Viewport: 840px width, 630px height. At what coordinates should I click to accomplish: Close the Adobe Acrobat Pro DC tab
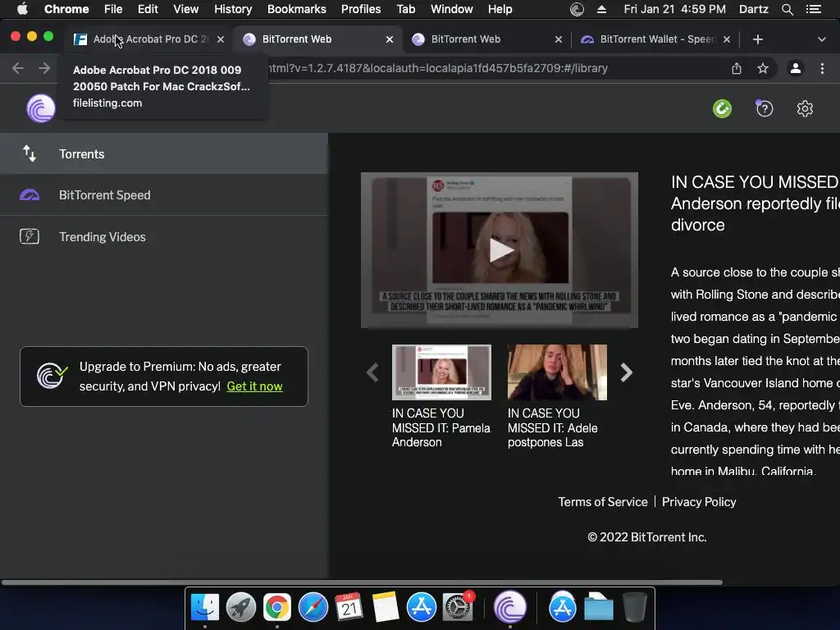coord(220,39)
